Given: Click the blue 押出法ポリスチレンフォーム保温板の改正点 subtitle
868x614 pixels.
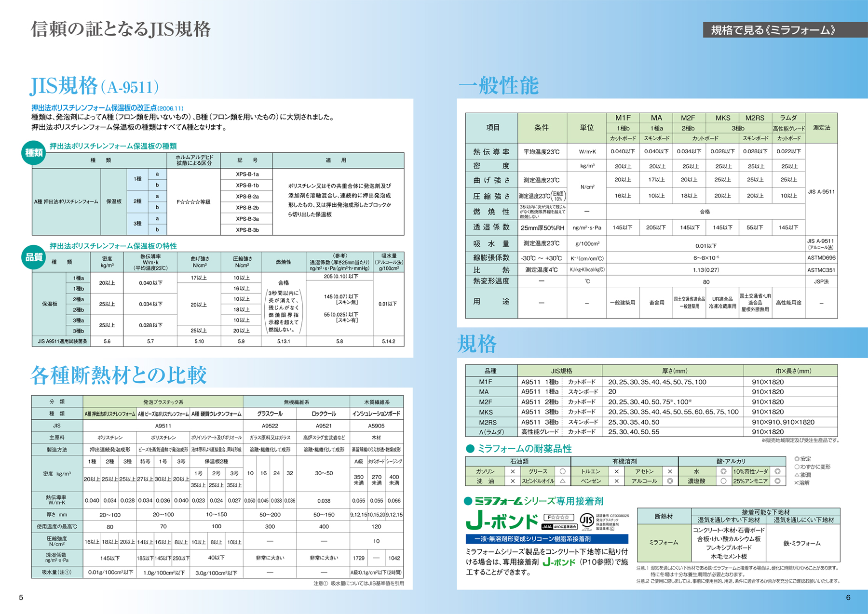Looking at the screenshot, I should 107,108.
